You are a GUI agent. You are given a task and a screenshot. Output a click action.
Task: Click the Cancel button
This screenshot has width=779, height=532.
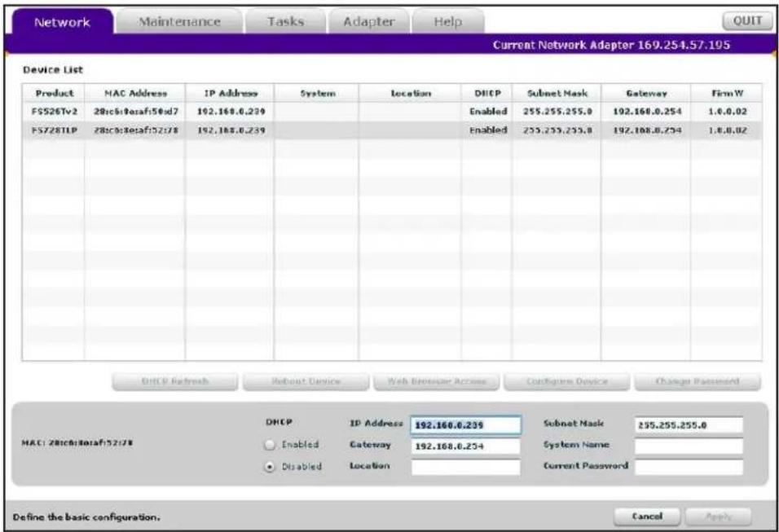coord(647,517)
